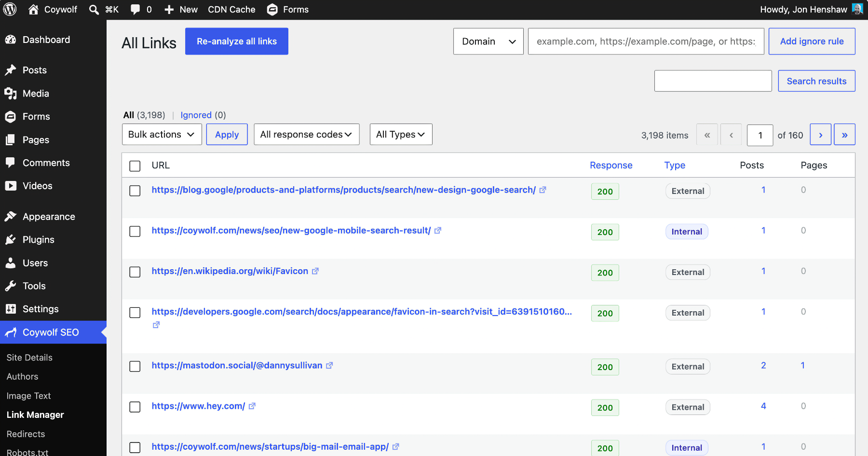The image size is (868, 456).
Task: Open the Domain dropdown
Action: [x=488, y=41]
